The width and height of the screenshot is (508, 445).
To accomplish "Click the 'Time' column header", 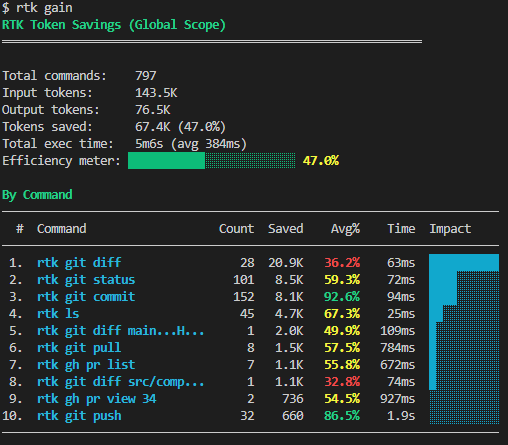I will [401, 229].
